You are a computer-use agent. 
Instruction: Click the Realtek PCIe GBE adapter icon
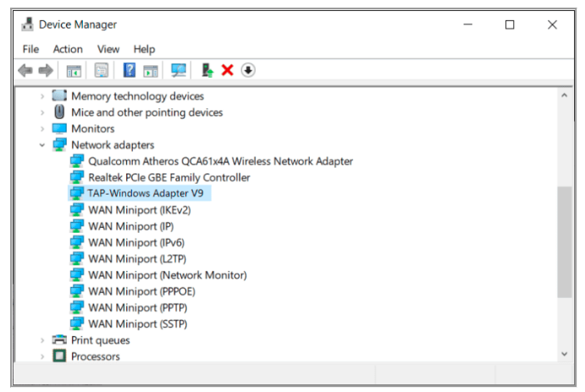[76, 177]
